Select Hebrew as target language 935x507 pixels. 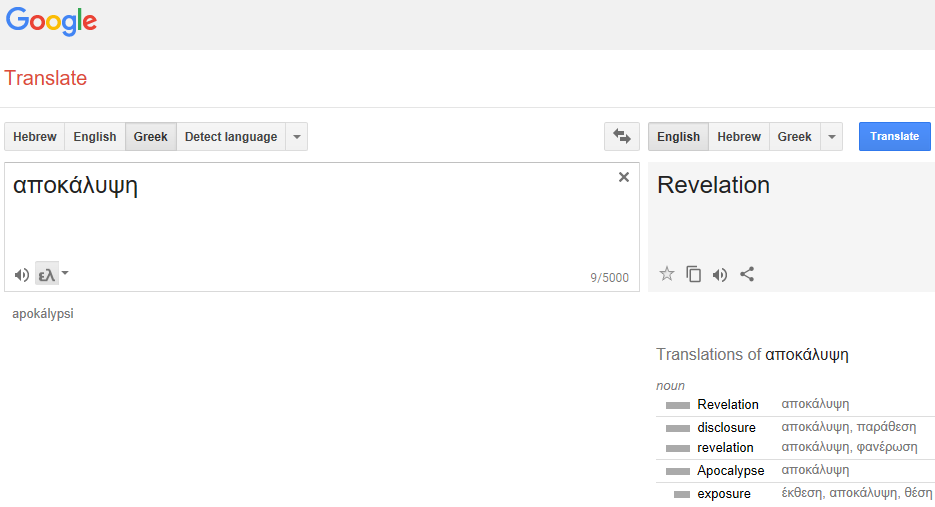(x=739, y=137)
